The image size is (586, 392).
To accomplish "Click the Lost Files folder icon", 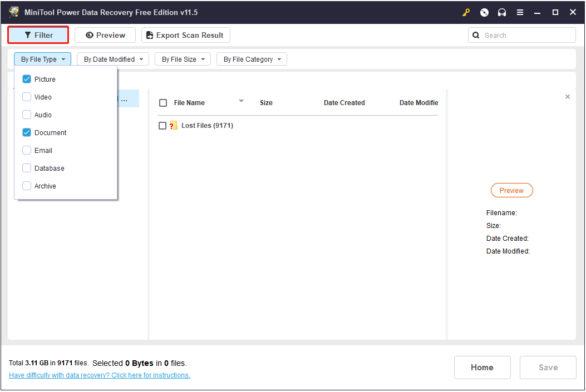I will coord(174,126).
